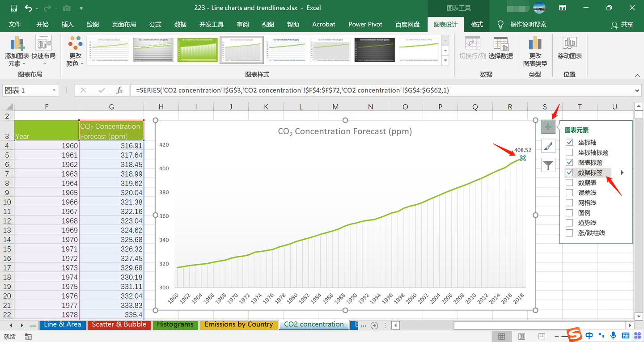Check the 图例 legend checkbox
This screenshot has width=644, height=342.
point(569,213)
